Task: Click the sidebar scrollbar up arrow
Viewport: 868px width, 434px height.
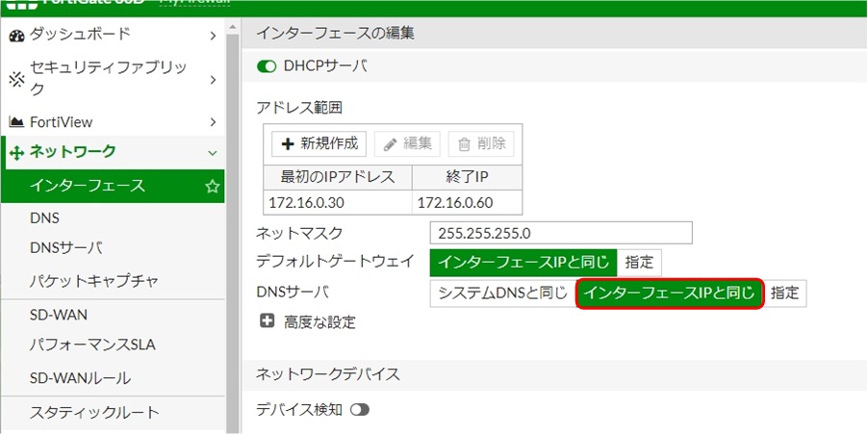Action: click(233, 27)
